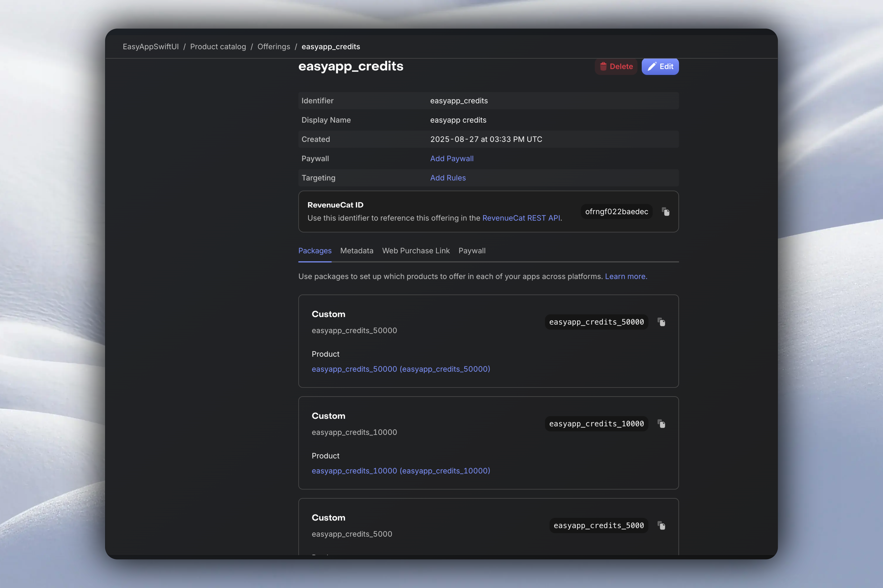This screenshot has height=588, width=883.
Task: Switch to the Metadata tab
Action: tap(356, 250)
